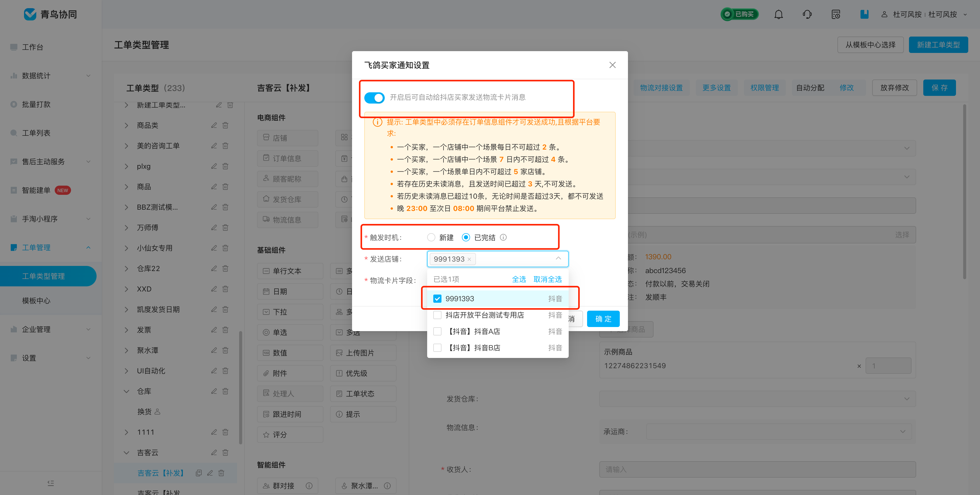Screen dimensions: 980x495
Task: Expand the 数据统计 sidebar menu
Action: pos(88,76)
